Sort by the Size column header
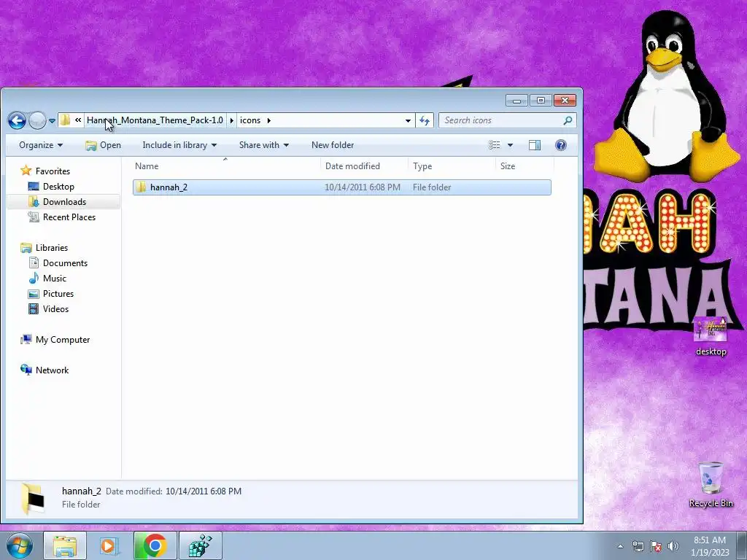Viewport: 747px width, 560px height. [525, 166]
